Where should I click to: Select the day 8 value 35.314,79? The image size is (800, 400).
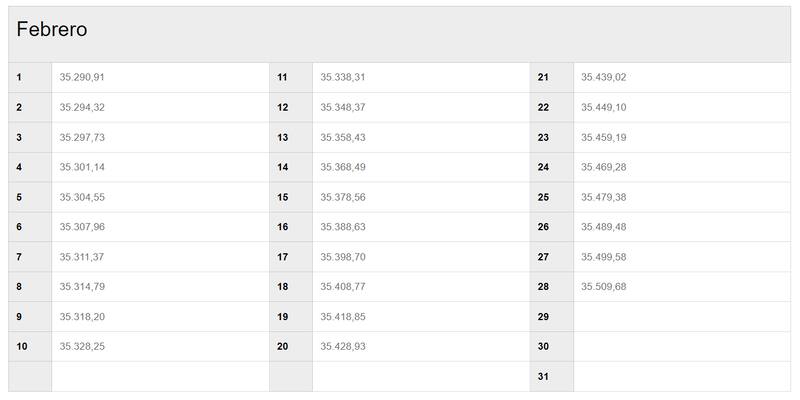(82, 287)
